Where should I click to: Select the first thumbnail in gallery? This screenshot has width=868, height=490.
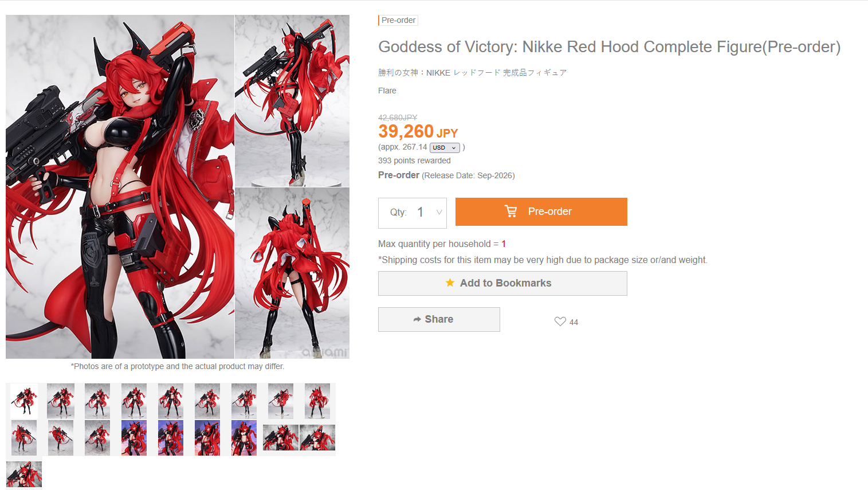[24, 401]
